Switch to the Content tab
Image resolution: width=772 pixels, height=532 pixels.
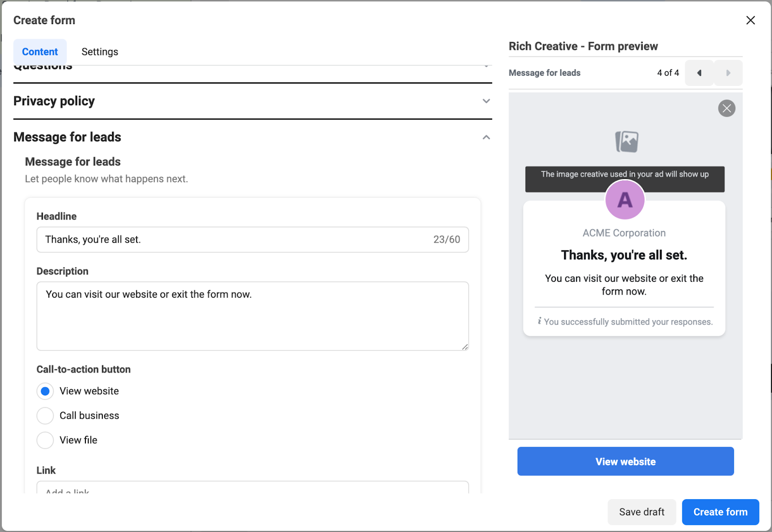pos(40,52)
